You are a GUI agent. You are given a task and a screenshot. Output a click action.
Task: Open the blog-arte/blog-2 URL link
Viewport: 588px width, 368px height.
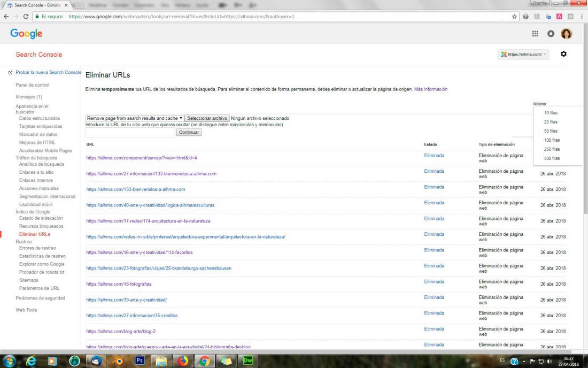coord(121,331)
